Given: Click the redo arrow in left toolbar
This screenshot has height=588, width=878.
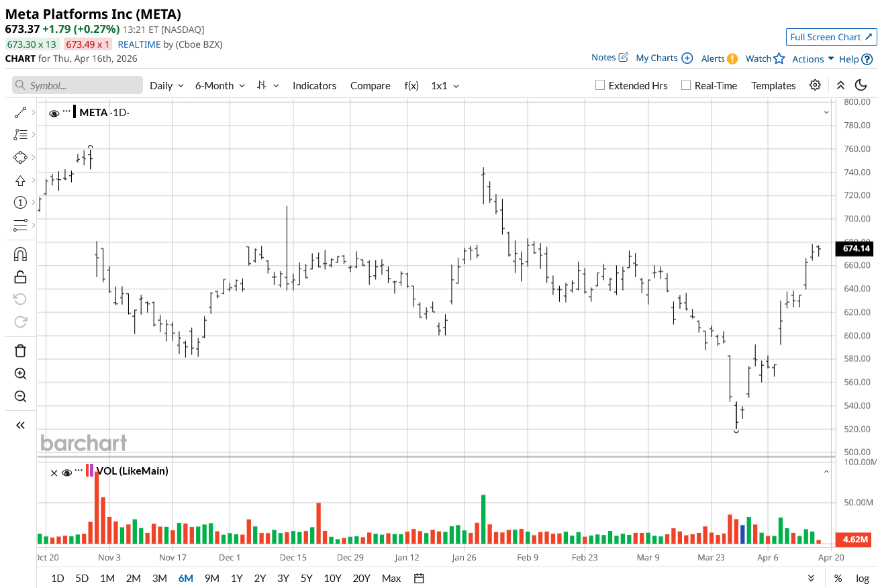Looking at the screenshot, I should 20,322.
